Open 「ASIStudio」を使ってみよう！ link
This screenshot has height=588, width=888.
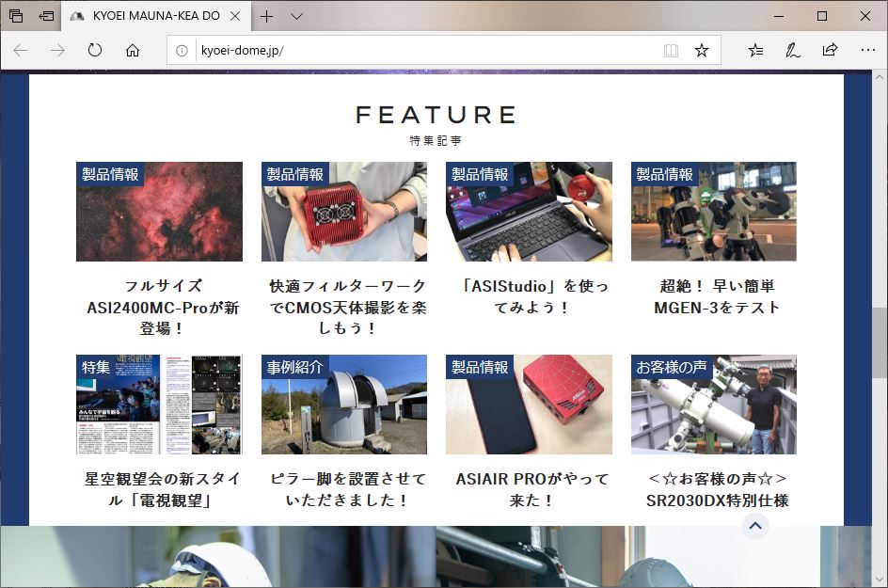(533, 296)
